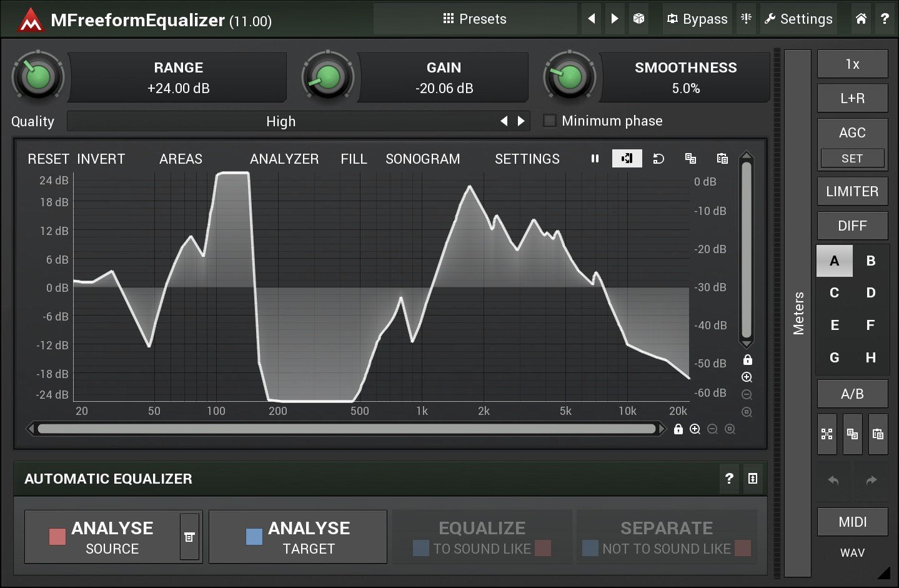
Task: Open Analyse Source options menu button
Action: (189, 537)
